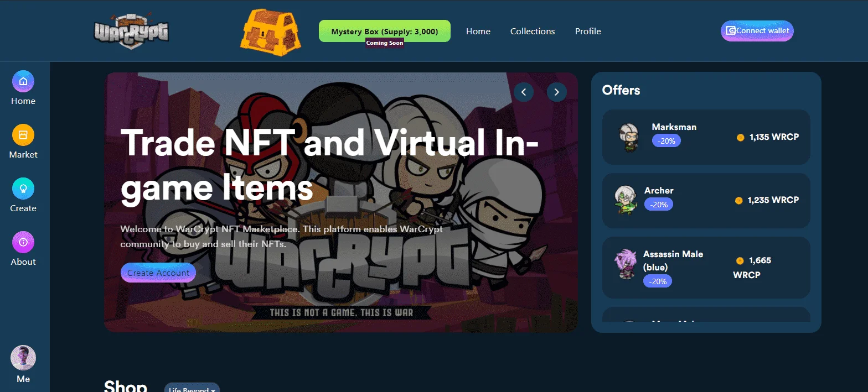This screenshot has height=392, width=868.
Task: Click the 1,135 WRCP price
Action: 774,137
